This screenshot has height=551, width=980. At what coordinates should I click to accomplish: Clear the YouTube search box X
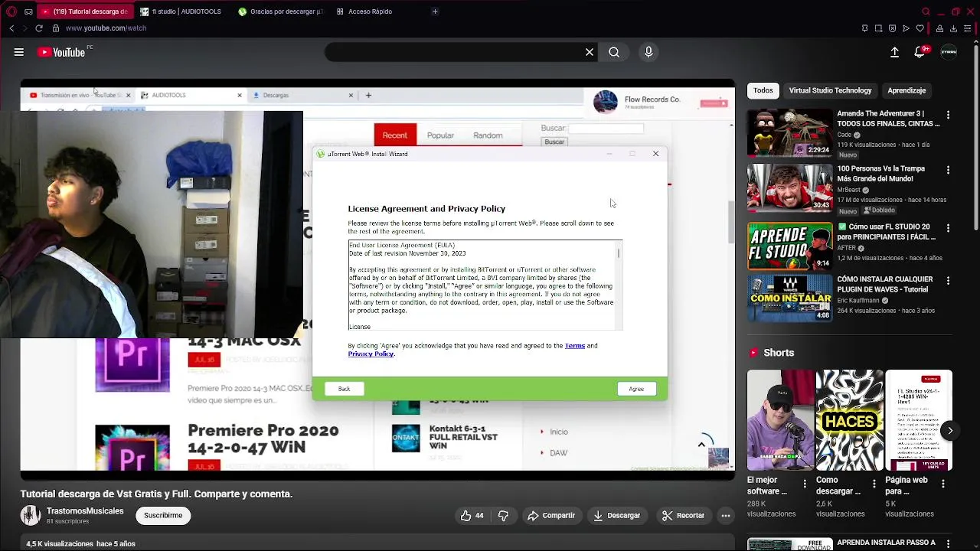590,52
